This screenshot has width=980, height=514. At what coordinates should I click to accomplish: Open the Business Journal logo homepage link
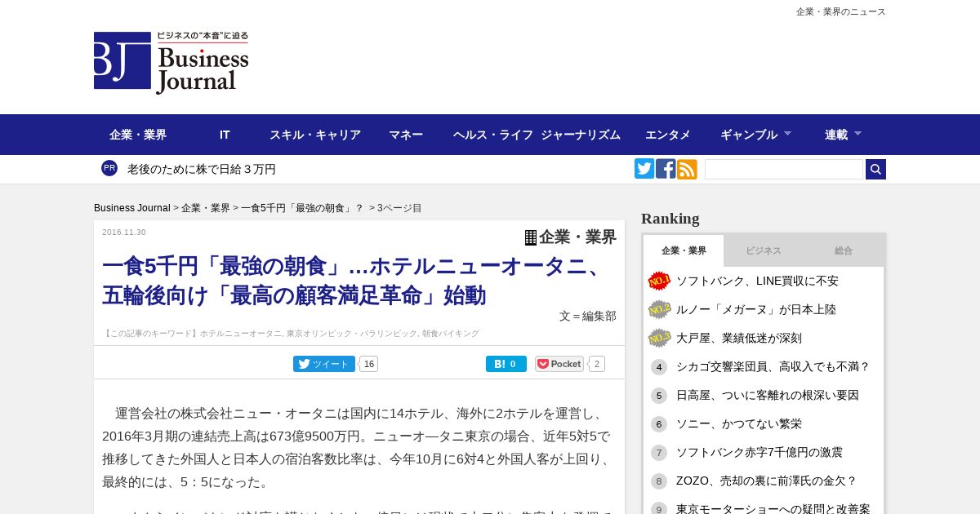coord(171,63)
